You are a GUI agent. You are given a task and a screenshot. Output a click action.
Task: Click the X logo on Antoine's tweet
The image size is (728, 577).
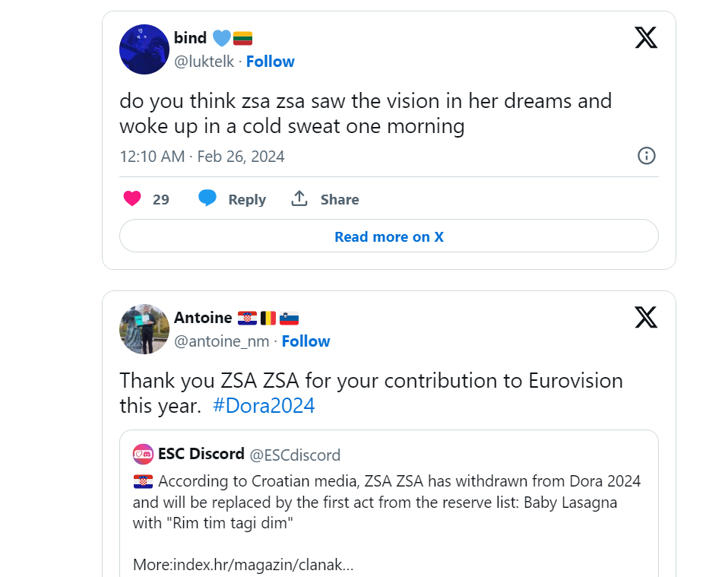coord(645,317)
